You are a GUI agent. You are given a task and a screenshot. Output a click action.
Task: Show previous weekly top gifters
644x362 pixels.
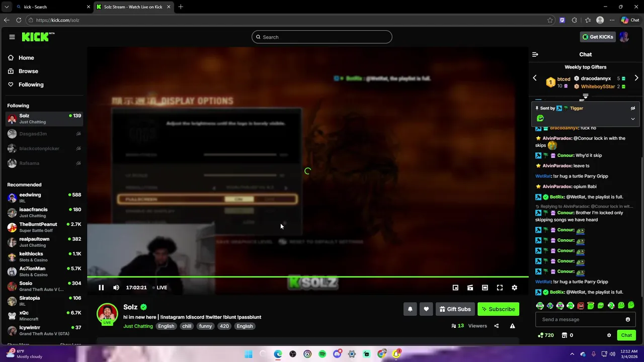[x=535, y=78]
